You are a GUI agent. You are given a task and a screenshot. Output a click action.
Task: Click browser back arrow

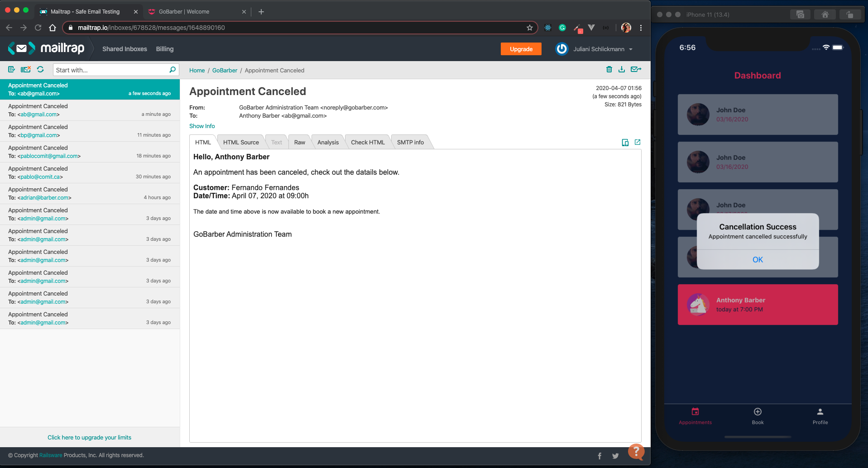[x=9, y=28]
